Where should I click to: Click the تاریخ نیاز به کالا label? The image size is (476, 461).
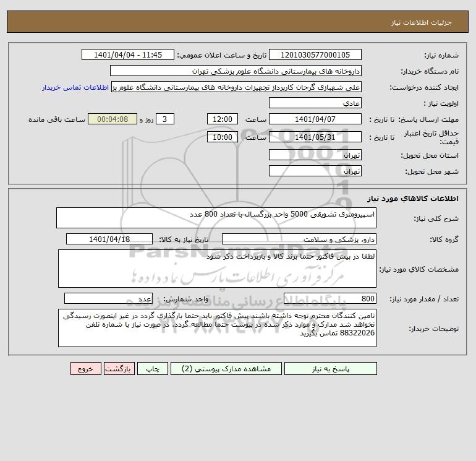point(184,239)
